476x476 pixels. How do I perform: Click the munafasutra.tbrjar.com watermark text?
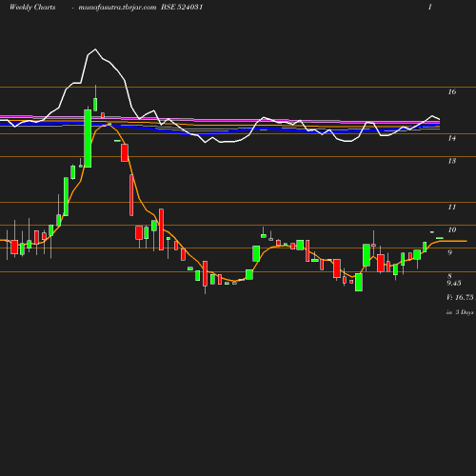117,8
